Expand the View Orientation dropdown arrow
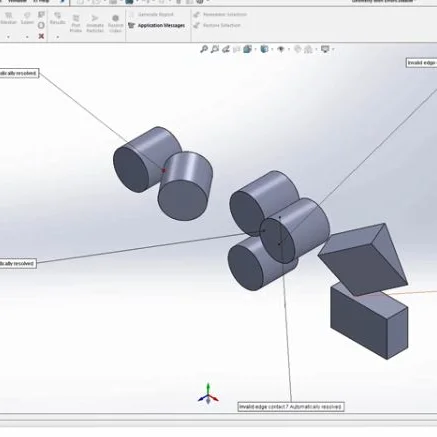 pyautogui.click(x=256, y=50)
